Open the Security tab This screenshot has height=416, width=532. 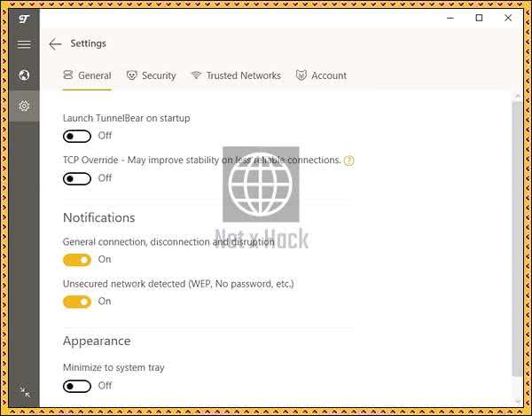tap(151, 75)
